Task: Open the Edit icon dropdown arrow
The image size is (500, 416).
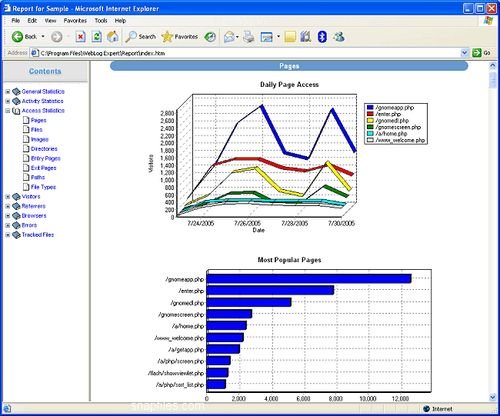Action: 278,37
